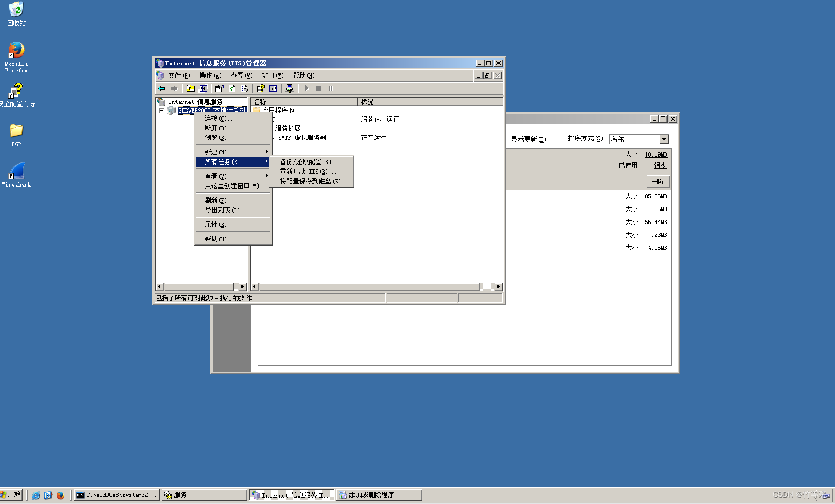Toggle the Show/Hide action pane icon
The width and height of the screenshot is (835, 504).
[x=273, y=88]
